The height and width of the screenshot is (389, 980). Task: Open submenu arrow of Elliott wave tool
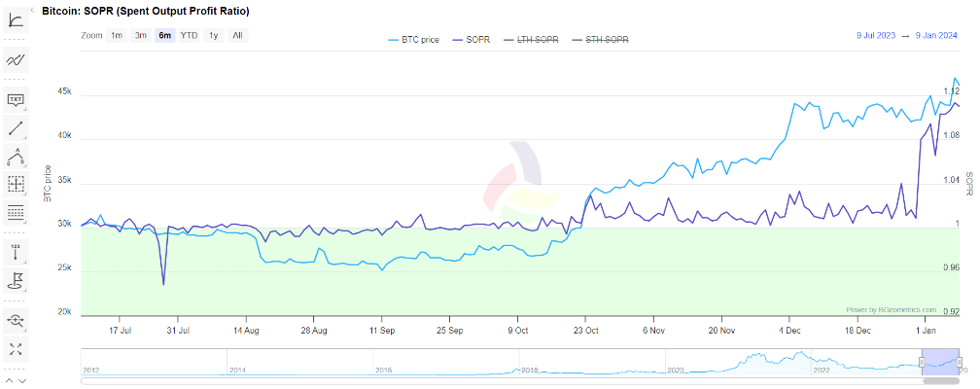click(25, 166)
